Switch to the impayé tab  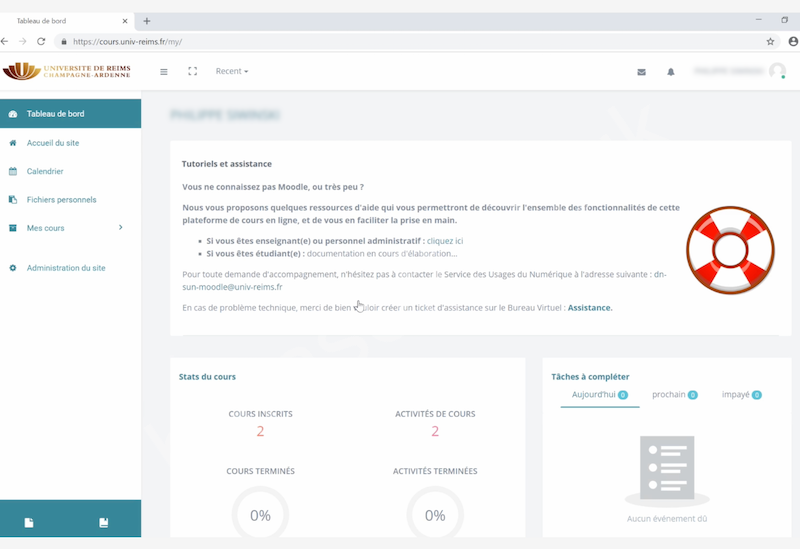pyautogui.click(x=741, y=395)
